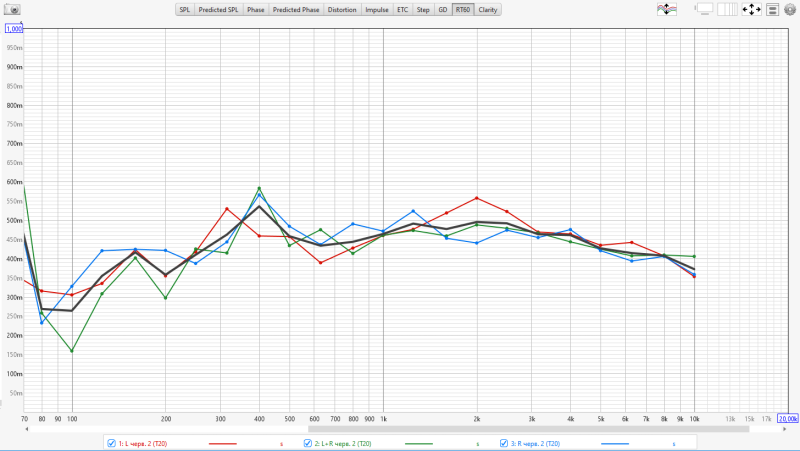
Task: Select the Phase tab
Action: point(256,10)
